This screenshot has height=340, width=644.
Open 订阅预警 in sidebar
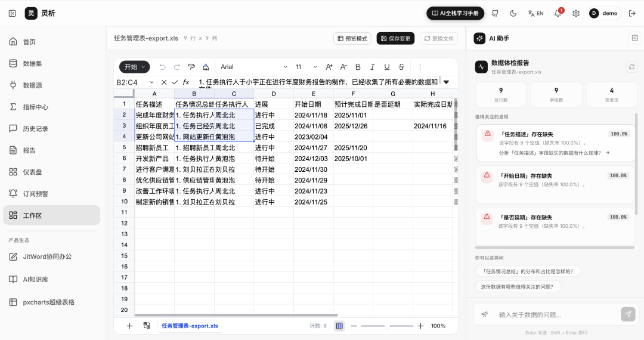point(51,194)
